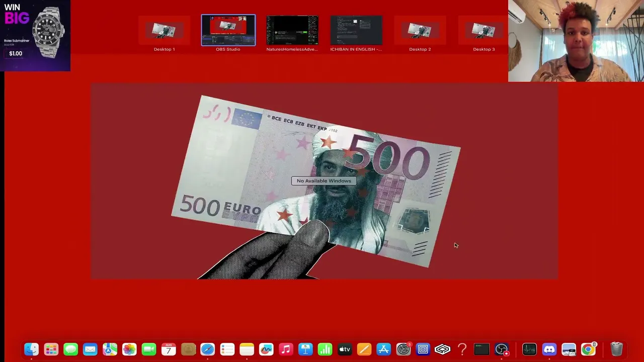
Task: Click the question mark icon in the Dock
Action: (x=462, y=349)
